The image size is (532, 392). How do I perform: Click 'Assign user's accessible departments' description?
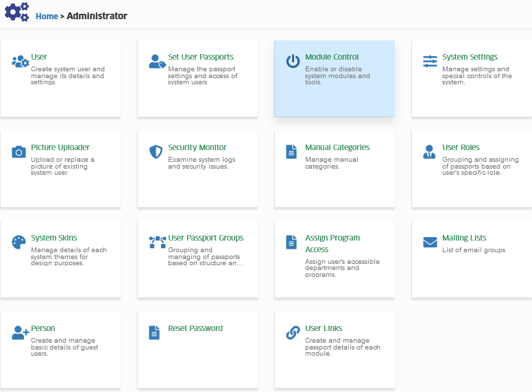342,268
